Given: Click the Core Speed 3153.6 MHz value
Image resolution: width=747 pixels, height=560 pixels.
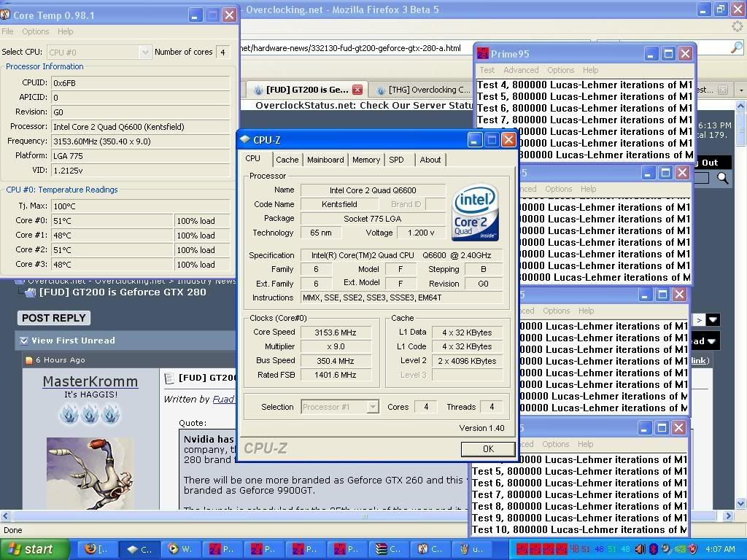Looking at the screenshot, I should tap(336, 332).
